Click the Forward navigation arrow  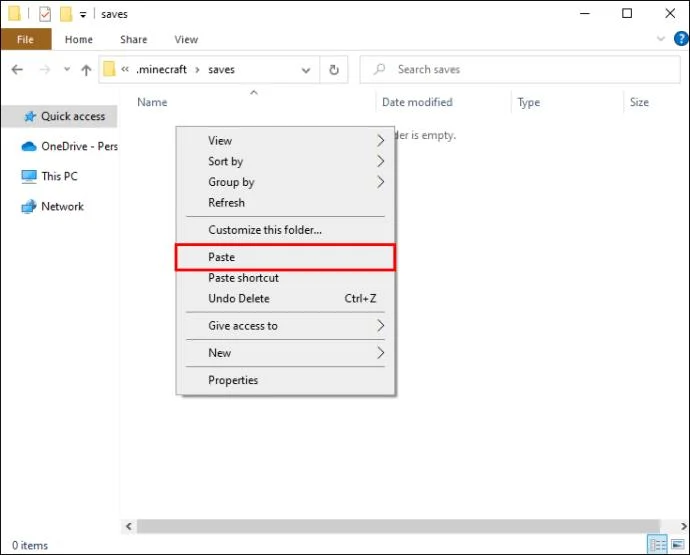(x=44, y=70)
